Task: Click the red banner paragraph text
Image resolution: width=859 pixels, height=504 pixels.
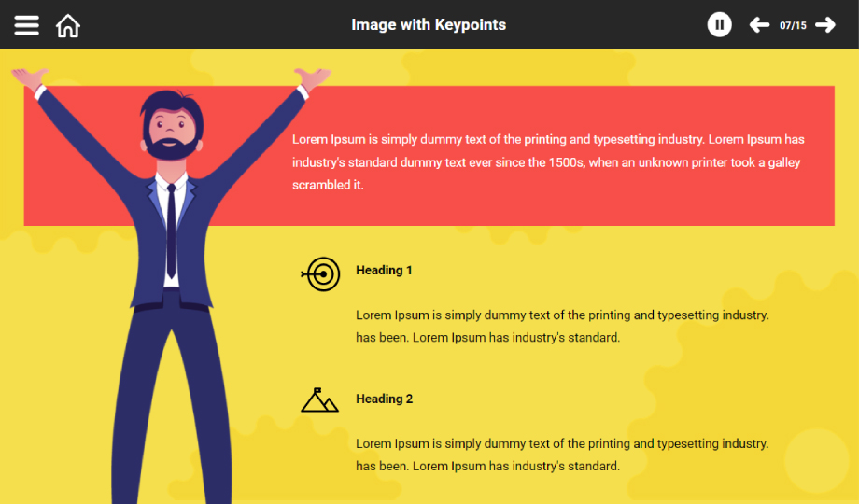Action: pyautogui.click(x=548, y=162)
